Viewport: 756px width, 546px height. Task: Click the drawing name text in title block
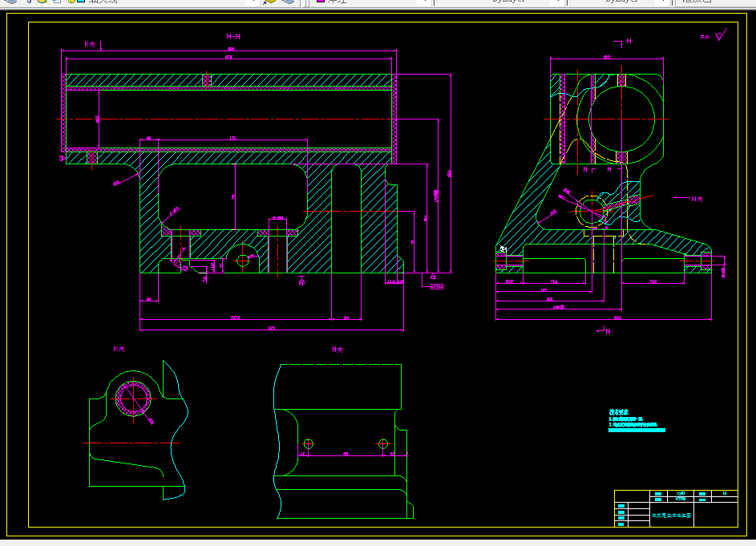pyautogui.click(x=671, y=516)
